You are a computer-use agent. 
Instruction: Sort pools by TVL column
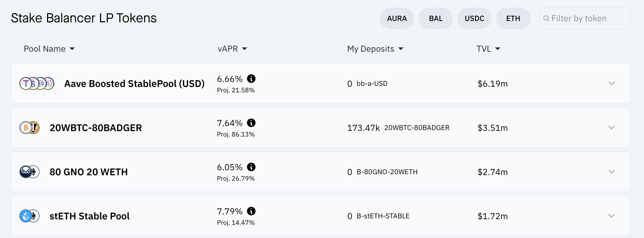[488, 49]
